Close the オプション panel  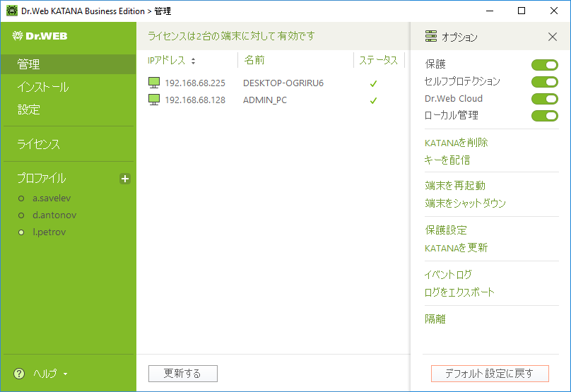coord(553,37)
